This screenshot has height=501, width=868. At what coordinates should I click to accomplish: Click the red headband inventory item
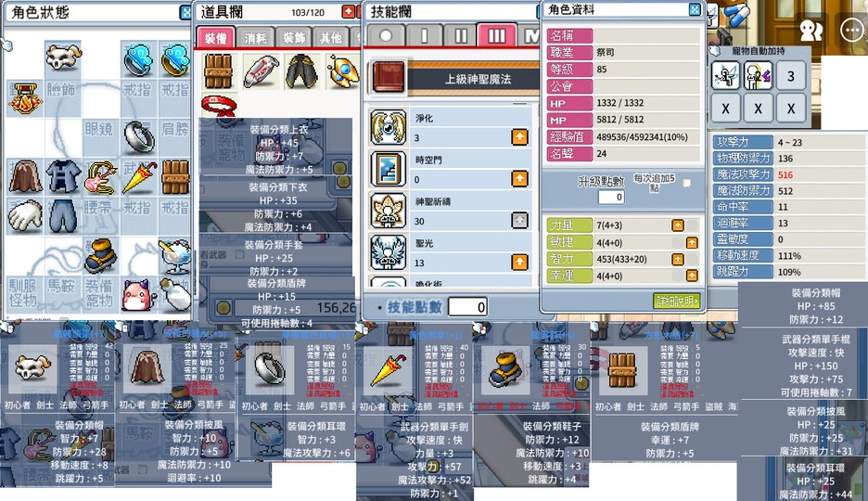click(219, 105)
